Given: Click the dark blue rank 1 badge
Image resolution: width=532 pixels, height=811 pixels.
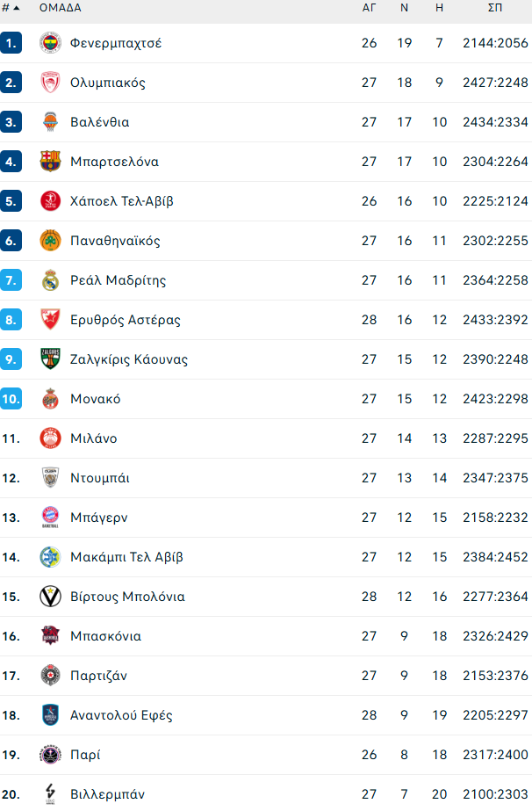Looking at the screenshot, I should click(11, 43).
